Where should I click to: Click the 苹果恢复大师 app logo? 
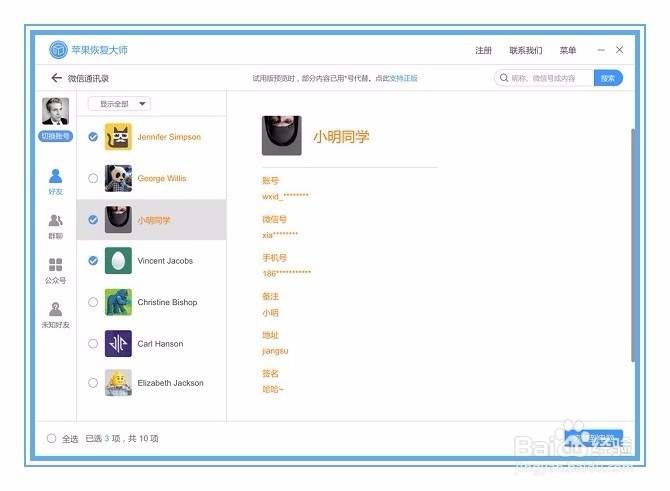point(59,50)
